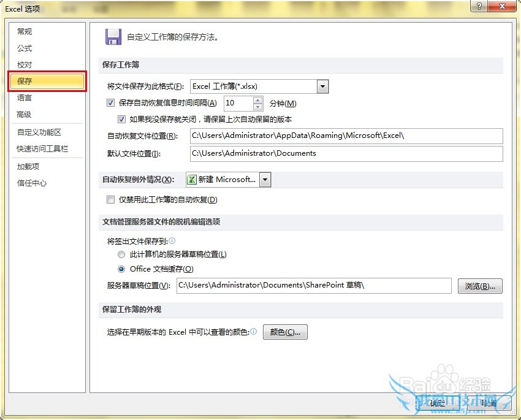Close the Excel 选项 dialog

502,6
